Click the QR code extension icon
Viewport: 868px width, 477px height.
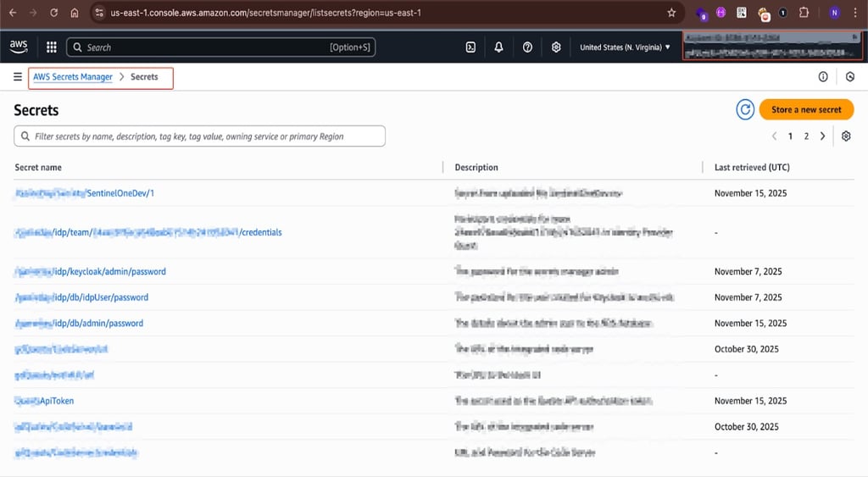pyautogui.click(x=742, y=12)
